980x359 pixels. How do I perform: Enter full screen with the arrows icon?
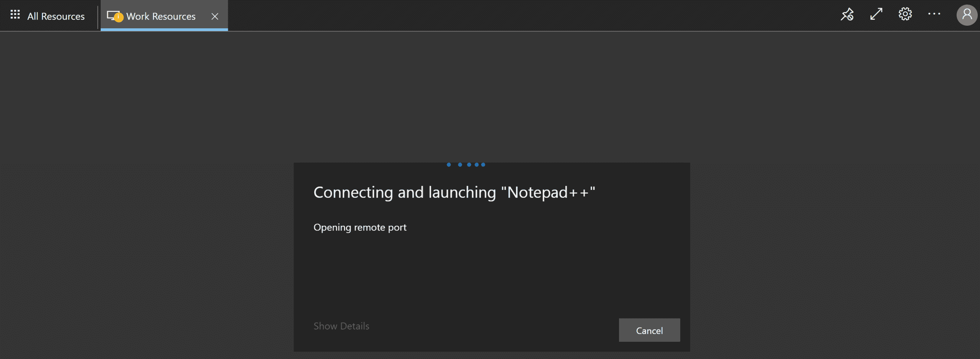(876, 15)
